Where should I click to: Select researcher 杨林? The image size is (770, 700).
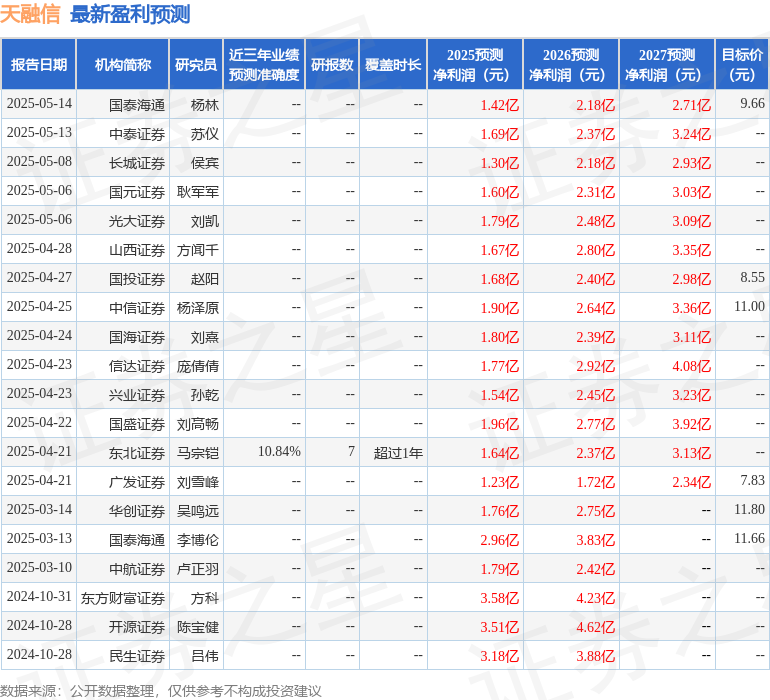tap(205, 105)
